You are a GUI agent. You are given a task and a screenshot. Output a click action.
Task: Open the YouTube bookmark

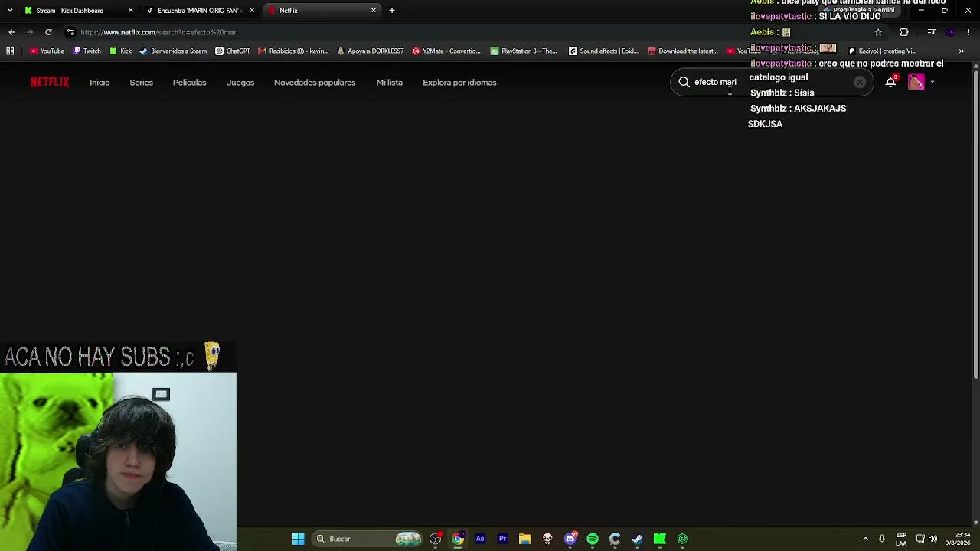(47, 51)
